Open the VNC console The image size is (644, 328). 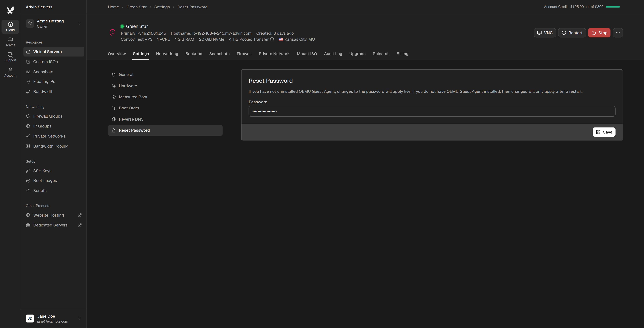(x=545, y=33)
